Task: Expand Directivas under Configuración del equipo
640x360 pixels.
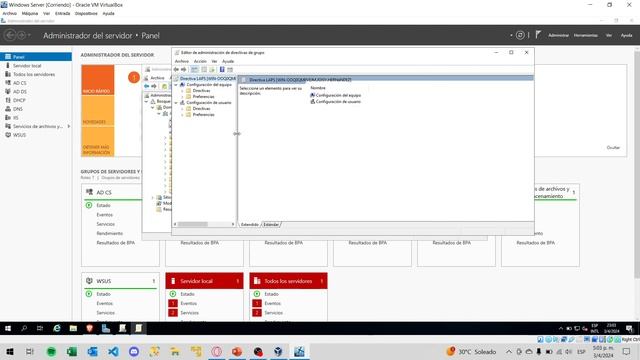Action: (x=182, y=91)
